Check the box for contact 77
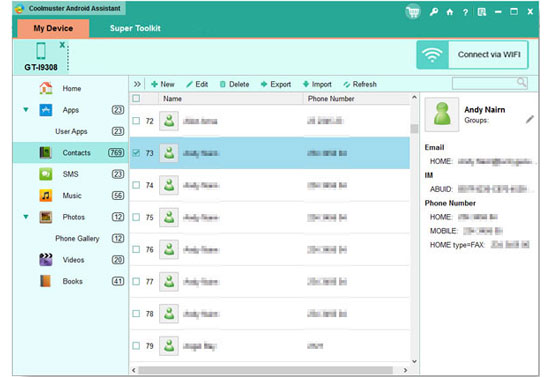 (136, 282)
